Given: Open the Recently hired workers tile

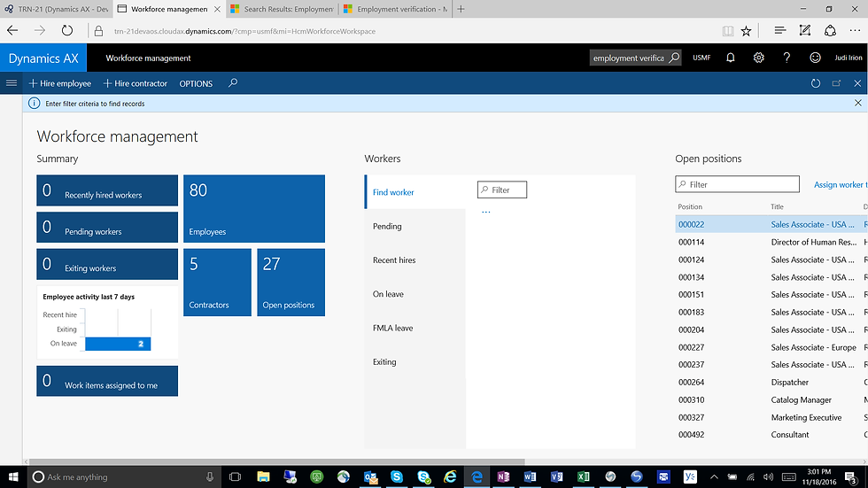Looking at the screenshot, I should (x=107, y=190).
